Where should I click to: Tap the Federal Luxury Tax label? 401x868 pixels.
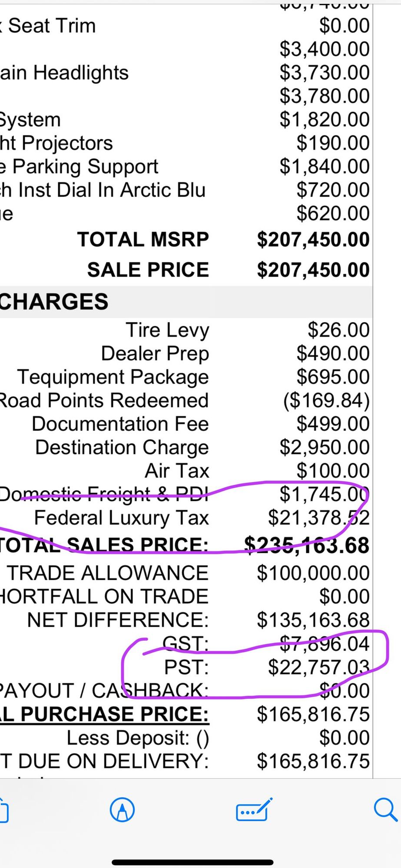(x=121, y=517)
